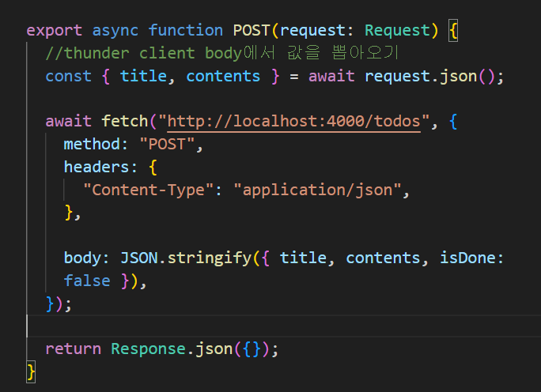Select the Request type annotation

(x=397, y=30)
